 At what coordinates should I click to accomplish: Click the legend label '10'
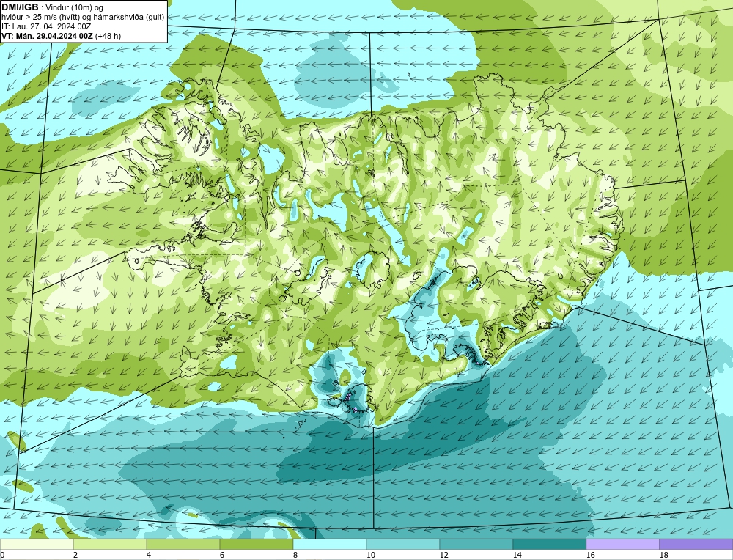(370, 555)
